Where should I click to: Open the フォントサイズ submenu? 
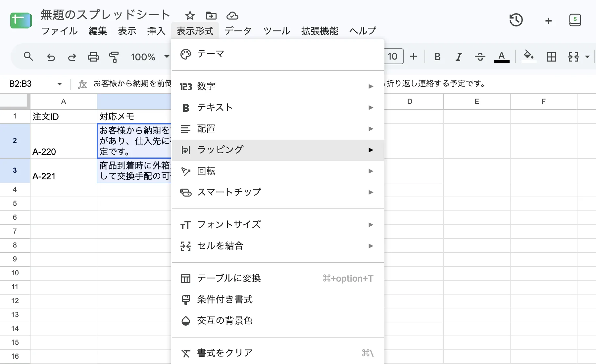(277, 225)
